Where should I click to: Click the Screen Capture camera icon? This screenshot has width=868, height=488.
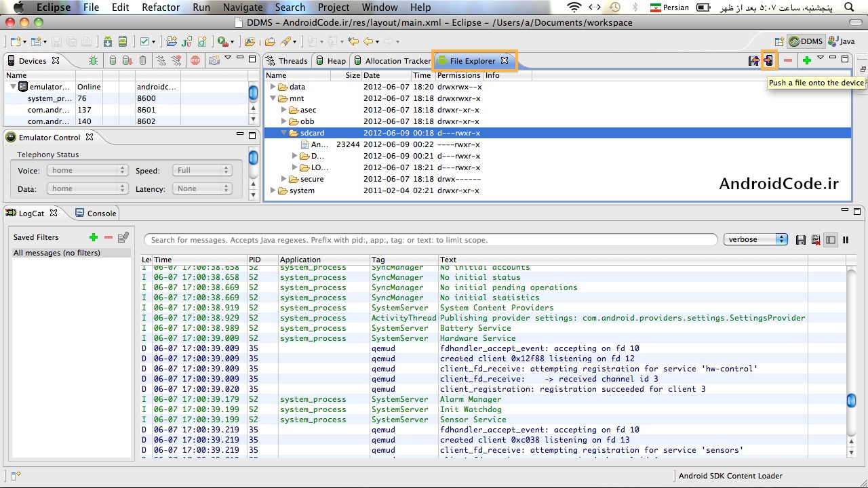(214, 60)
